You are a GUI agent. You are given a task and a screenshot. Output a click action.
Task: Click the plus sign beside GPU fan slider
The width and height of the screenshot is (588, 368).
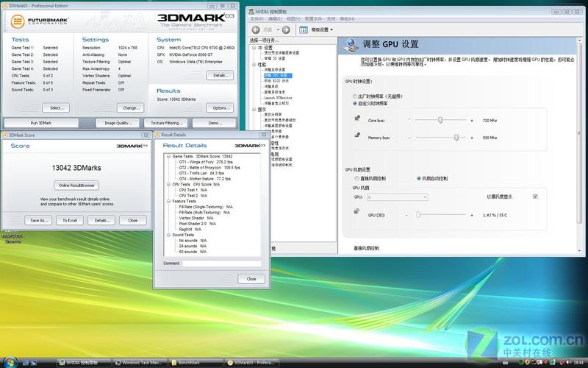click(x=472, y=215)
